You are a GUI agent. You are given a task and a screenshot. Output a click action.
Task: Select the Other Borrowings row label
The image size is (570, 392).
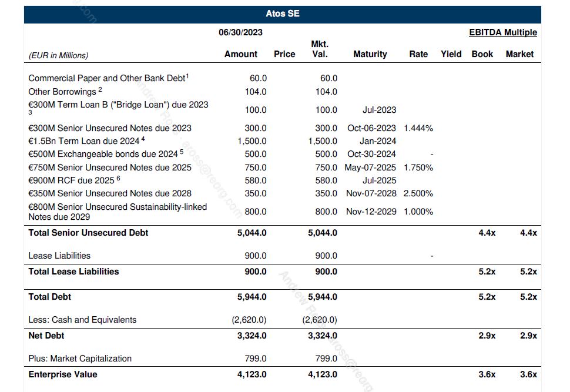click(x=65, y=91)
